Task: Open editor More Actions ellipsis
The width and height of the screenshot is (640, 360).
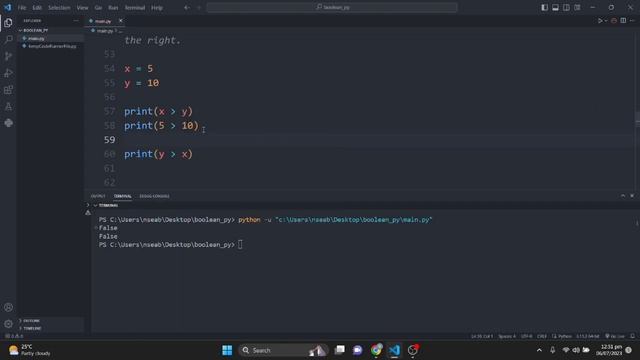Action: (632, 20)
